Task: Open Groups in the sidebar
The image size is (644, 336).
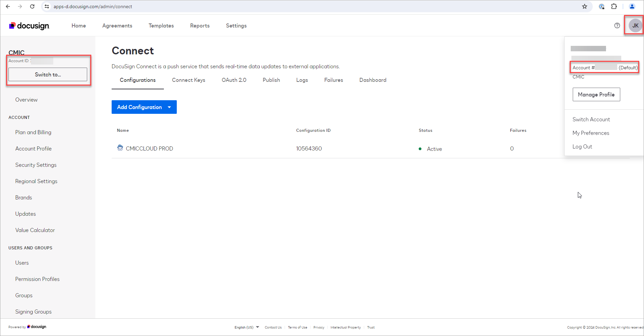Action: pyautogui.click(x=24, y=296)
